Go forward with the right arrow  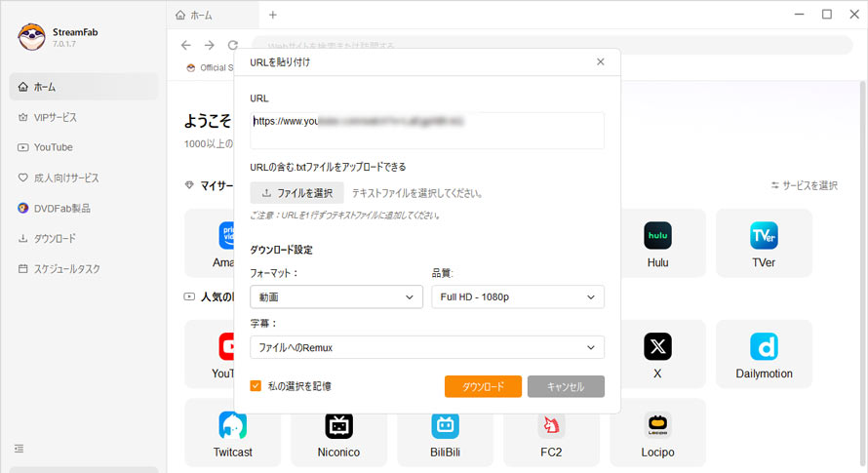(x=210, y=45)
